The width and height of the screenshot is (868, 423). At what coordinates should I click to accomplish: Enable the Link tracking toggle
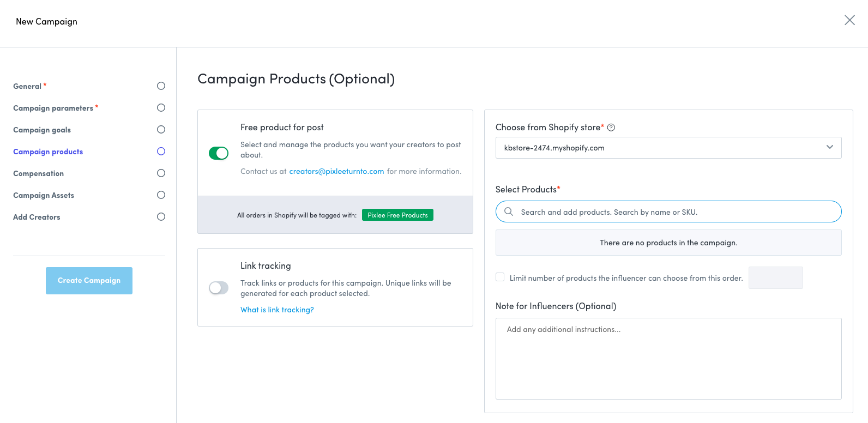pos(219,288)
